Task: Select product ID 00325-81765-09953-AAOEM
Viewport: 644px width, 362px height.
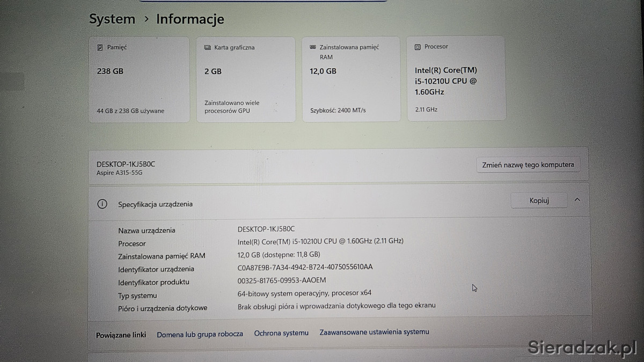Action: [282, 280]
